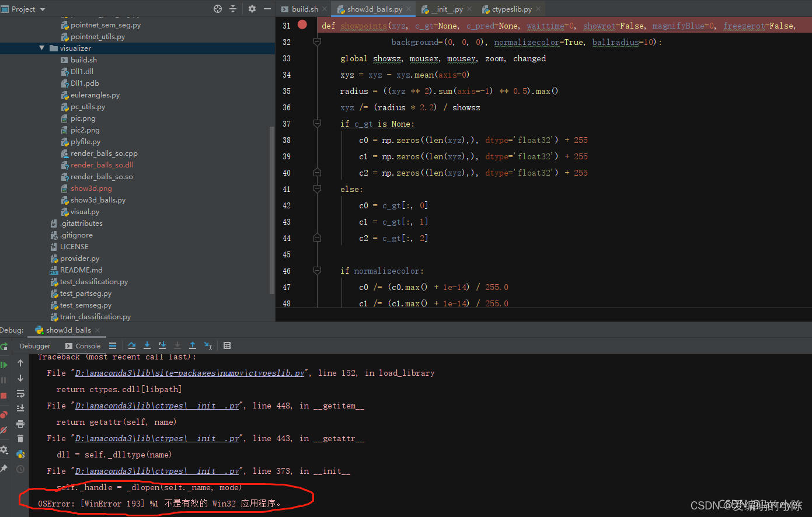Screen dimensions: 812x517
Task: Open View Breakpoints icon
Action: 4,415
